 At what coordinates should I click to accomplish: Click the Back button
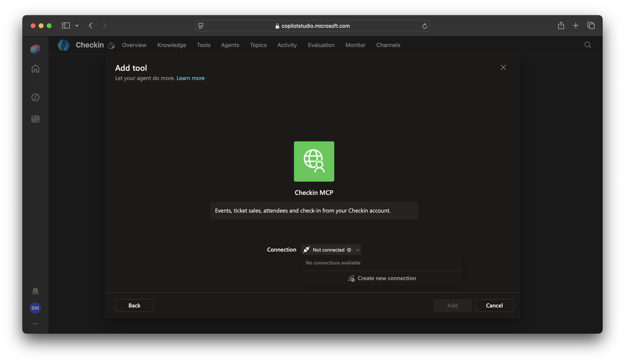pyautogui.click(x=135, y=305)
